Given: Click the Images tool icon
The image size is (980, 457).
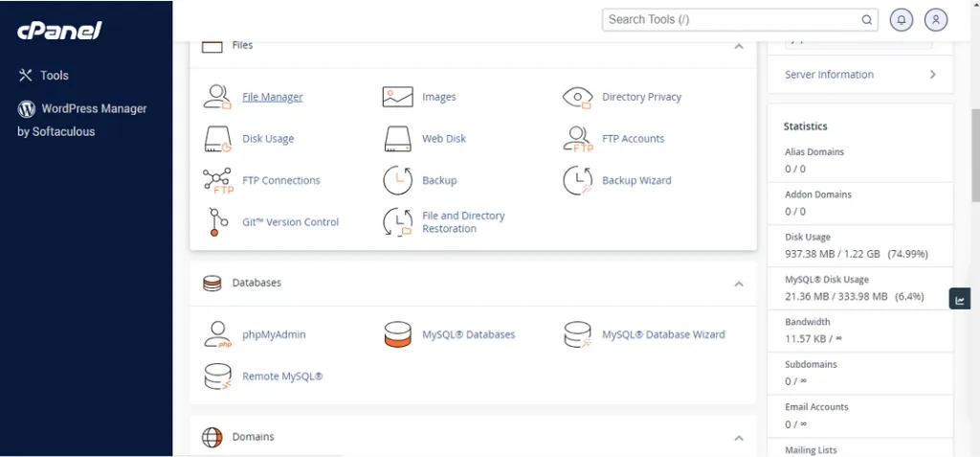Looking at the screenshot, I should [397, 97].
